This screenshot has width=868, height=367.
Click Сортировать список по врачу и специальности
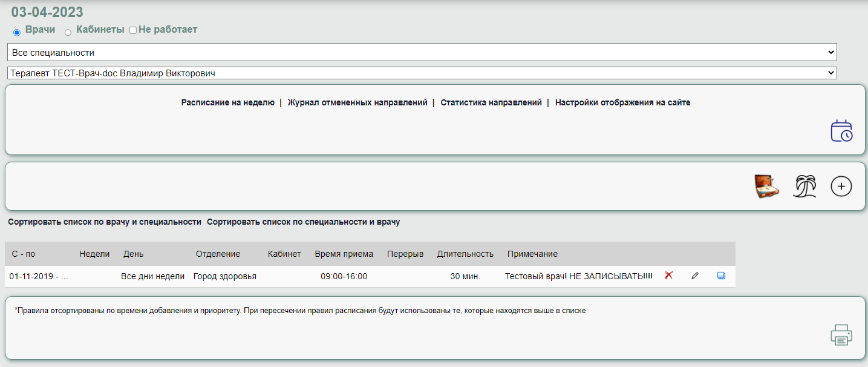[105, 222]
